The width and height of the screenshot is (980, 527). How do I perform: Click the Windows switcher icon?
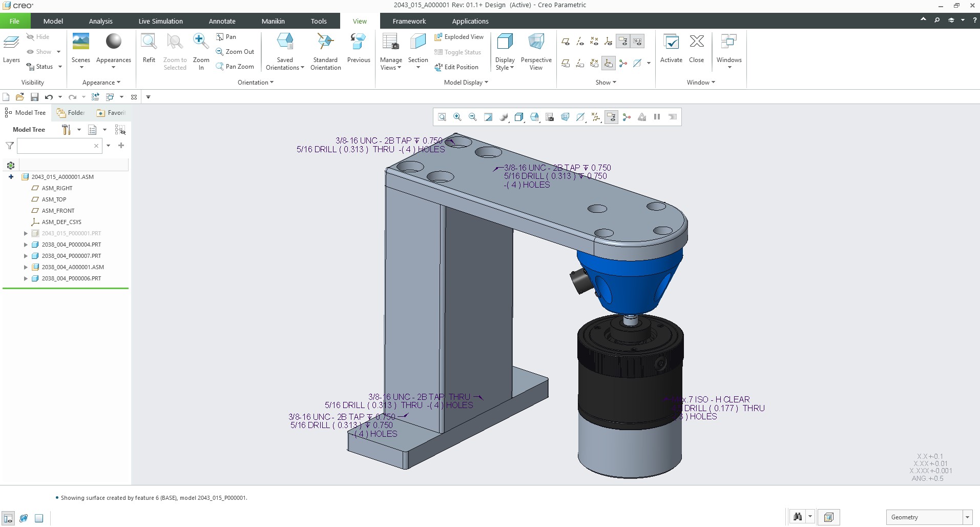pos(728,42)
